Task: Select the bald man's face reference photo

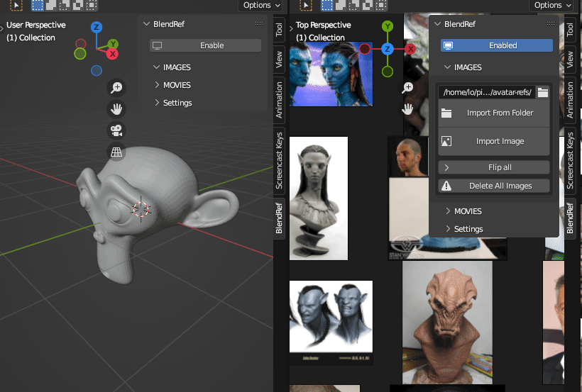Action: (x=408, y=157)
